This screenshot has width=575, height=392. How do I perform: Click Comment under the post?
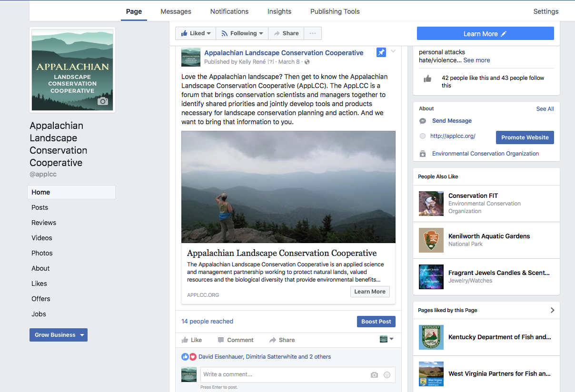pos(236,340)
